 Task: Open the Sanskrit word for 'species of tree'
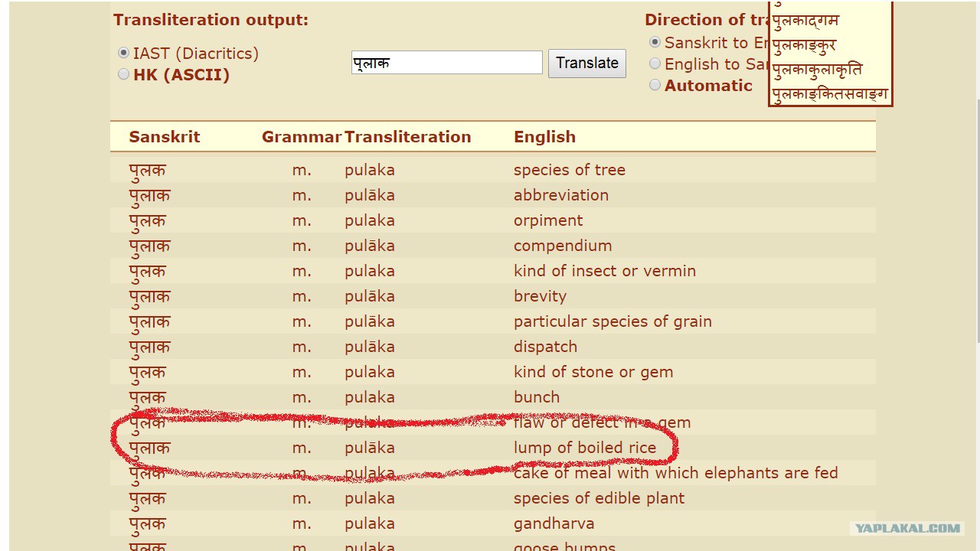pyautogui.click(x=147, y=170)
